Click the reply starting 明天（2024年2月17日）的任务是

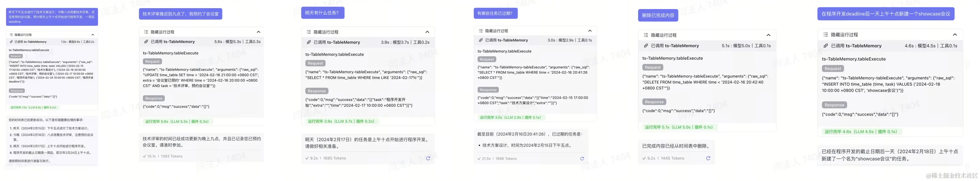point(368,143)
